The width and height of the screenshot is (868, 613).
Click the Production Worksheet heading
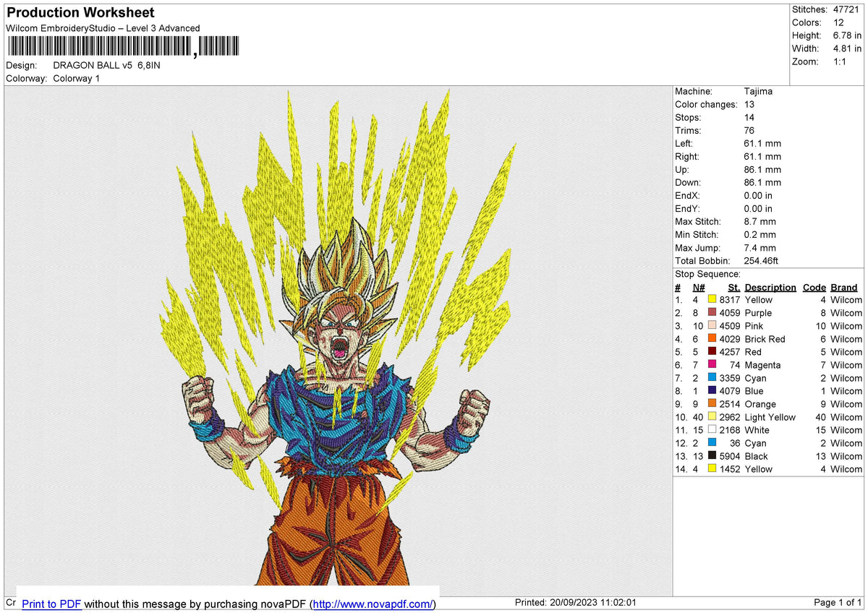(80, 13)
